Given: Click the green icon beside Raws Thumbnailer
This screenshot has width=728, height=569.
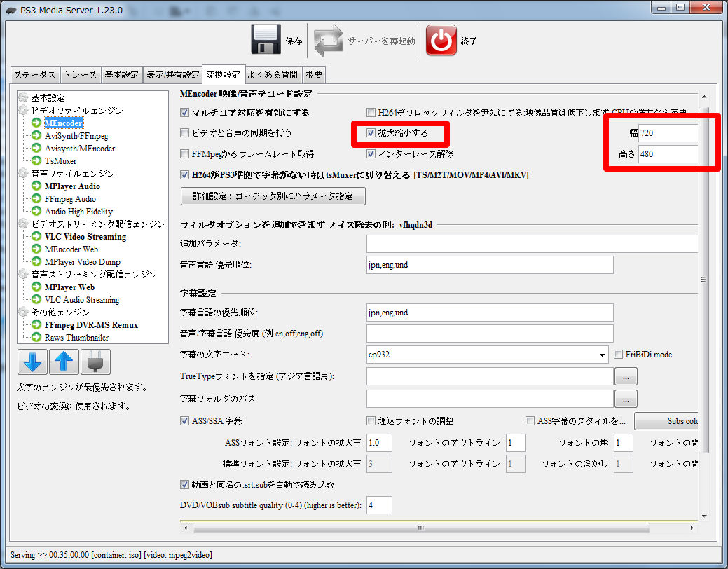Looking at the screenshot, I should (x=36, y=337).
